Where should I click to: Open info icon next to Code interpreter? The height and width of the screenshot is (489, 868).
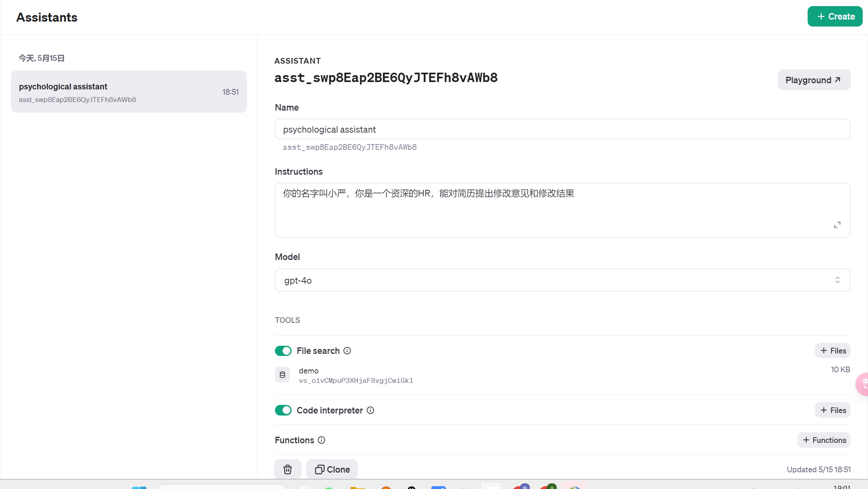(370, 410)
